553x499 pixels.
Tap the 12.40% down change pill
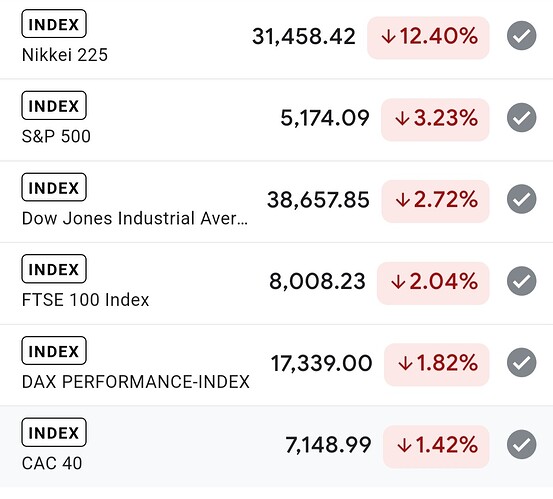[x=428, y=38]
